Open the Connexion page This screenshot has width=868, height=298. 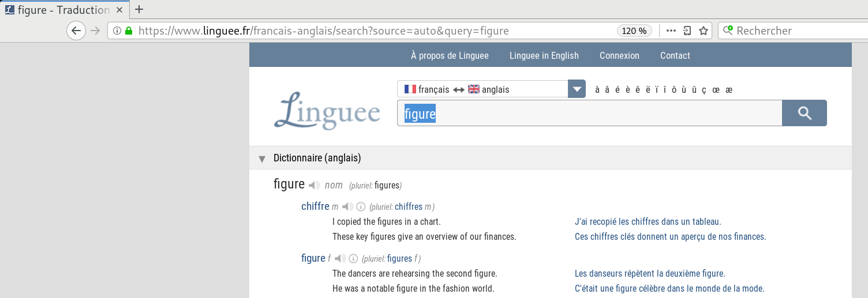click(x=619, y=56)
